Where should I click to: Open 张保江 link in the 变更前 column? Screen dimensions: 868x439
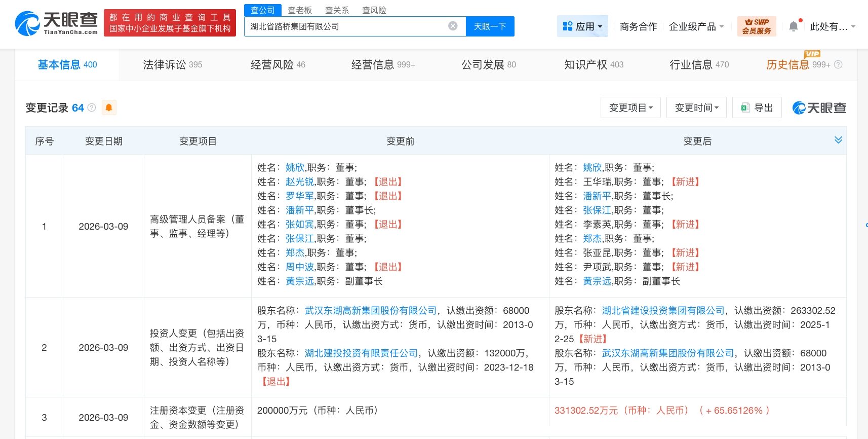tap(300, 238)
